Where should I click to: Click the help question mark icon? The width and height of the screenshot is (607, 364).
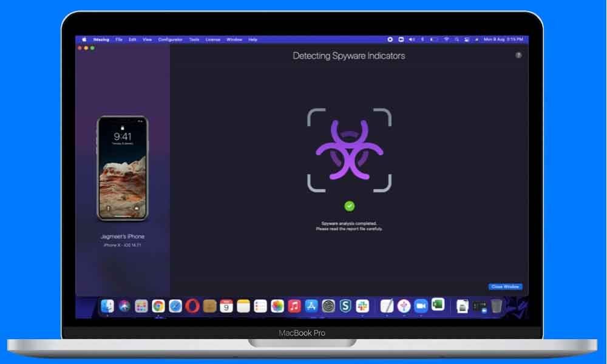point(518,55)
